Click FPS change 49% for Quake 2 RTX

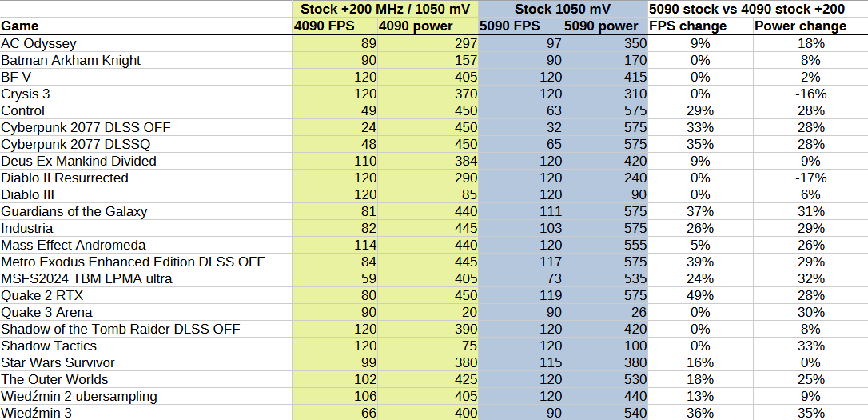[700, 295]
